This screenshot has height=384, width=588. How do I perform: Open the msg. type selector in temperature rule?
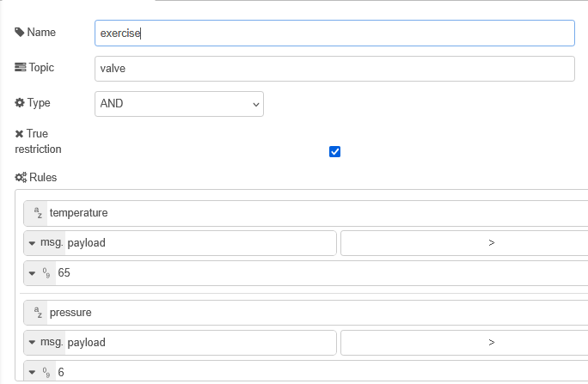coord(44,243)
